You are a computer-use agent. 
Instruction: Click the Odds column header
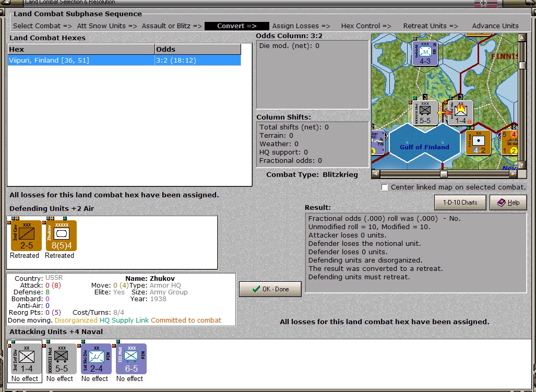click(198, 49)
